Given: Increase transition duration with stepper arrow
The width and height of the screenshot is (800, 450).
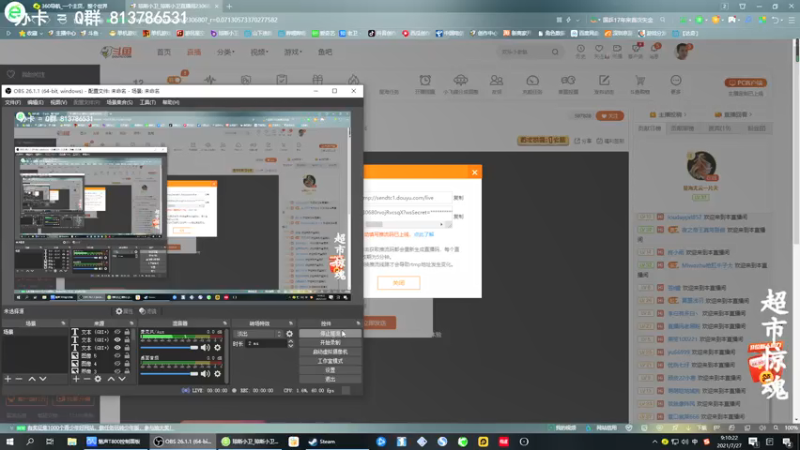Looking at the screenshot, I should click(x=291, y=342).
